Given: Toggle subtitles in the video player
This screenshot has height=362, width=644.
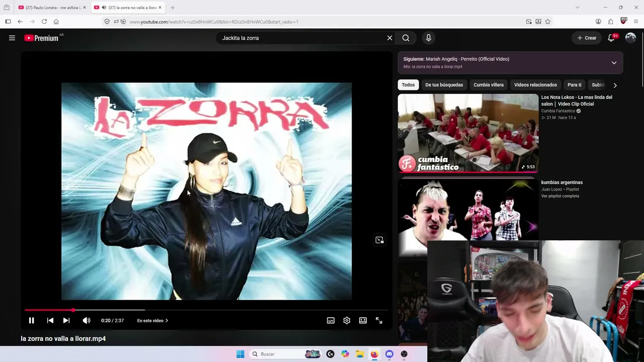Looking at the screenshot, I should [331, 320].
